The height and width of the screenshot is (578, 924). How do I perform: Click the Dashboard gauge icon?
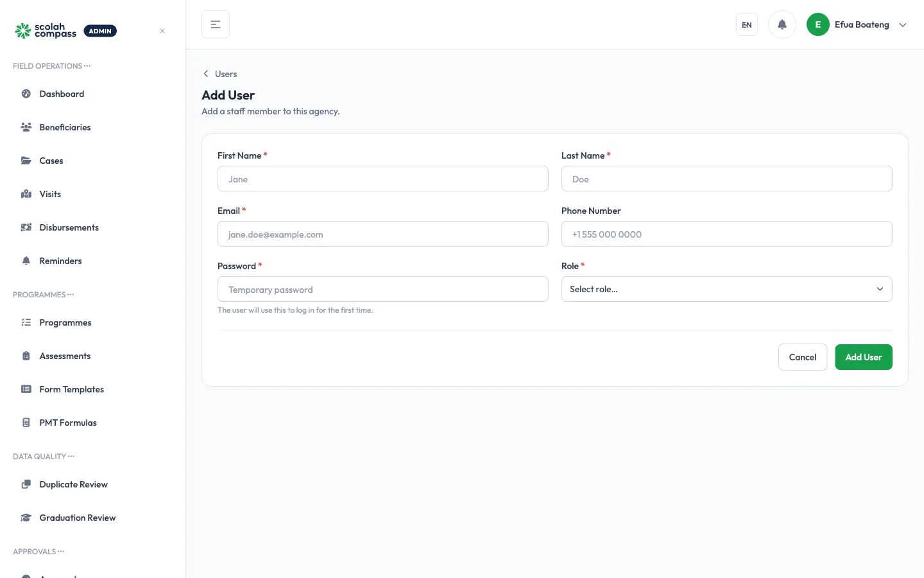[x=26, y=94]
